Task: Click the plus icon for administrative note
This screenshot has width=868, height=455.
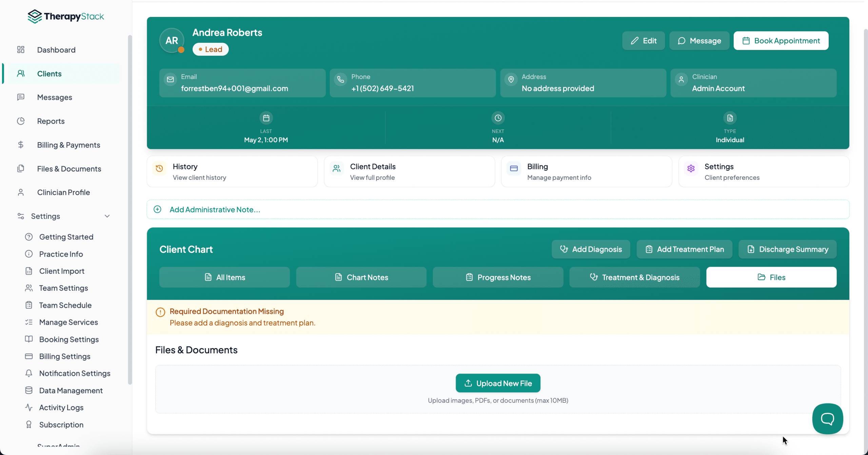Action: 157,209
